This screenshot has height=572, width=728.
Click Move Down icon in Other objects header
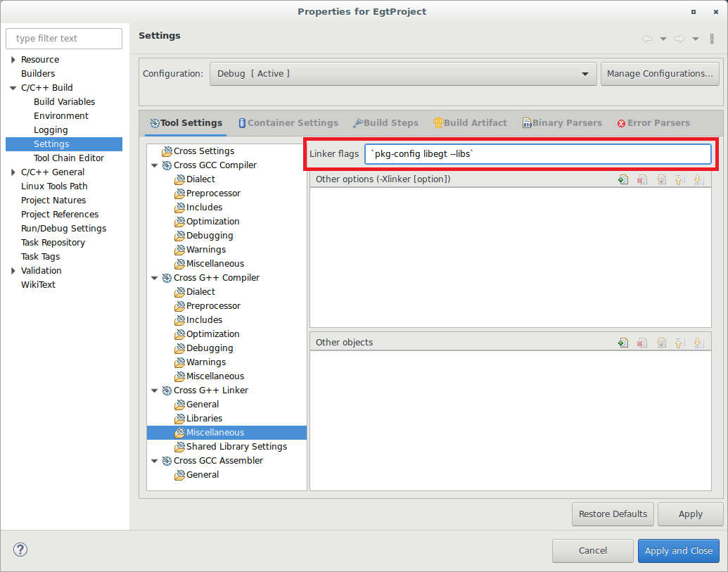[698, 343]
